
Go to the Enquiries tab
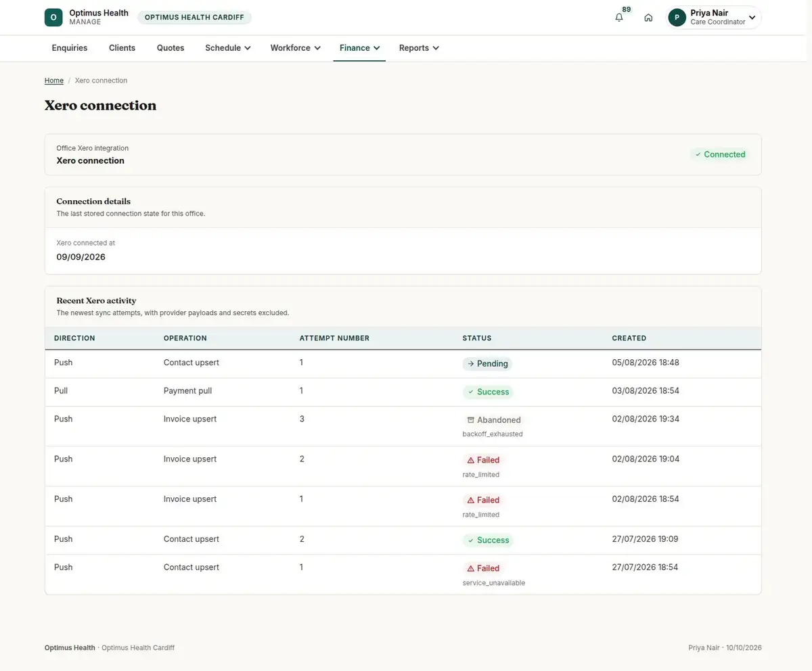[70, 48]
